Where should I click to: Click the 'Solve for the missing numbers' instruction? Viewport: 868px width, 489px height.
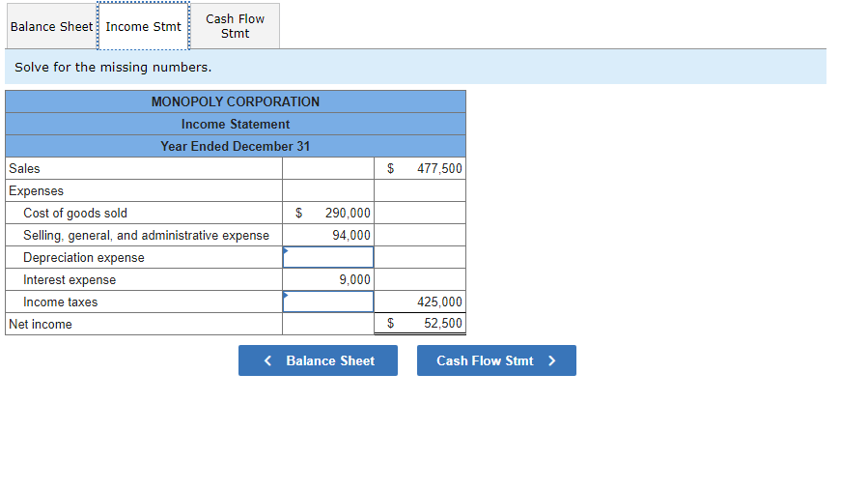tap(113, 67)
